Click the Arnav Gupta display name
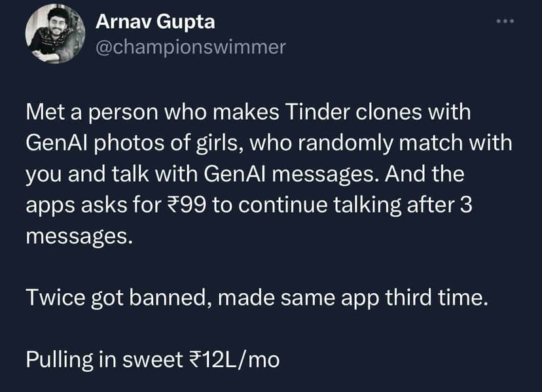542x392 pixels. click(156, 21)
